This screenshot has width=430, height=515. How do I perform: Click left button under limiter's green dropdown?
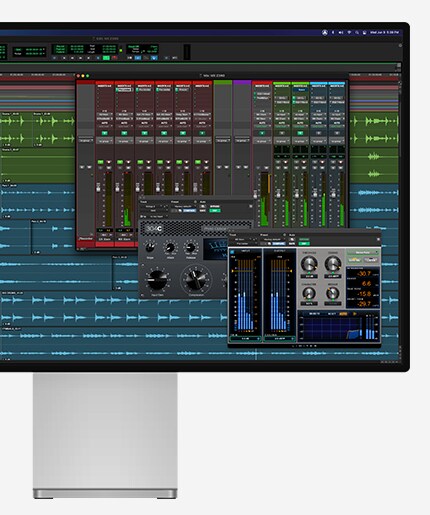click(355, 260)
